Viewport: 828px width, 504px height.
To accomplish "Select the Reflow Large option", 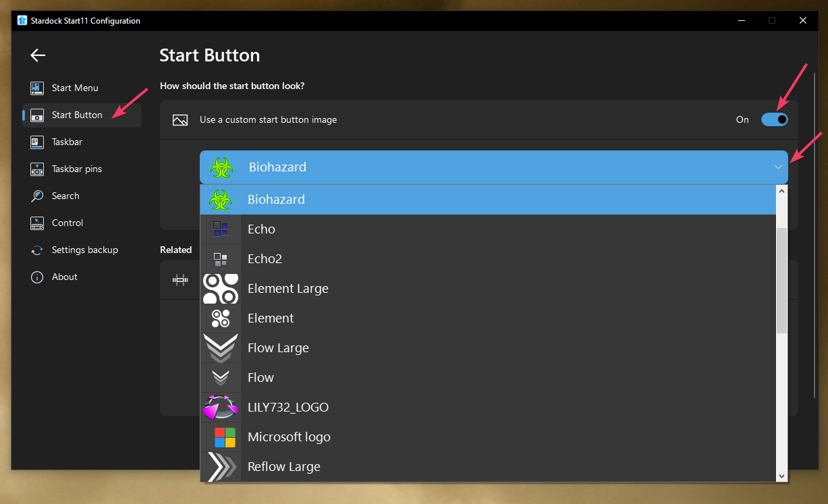I will click(283, 467).
